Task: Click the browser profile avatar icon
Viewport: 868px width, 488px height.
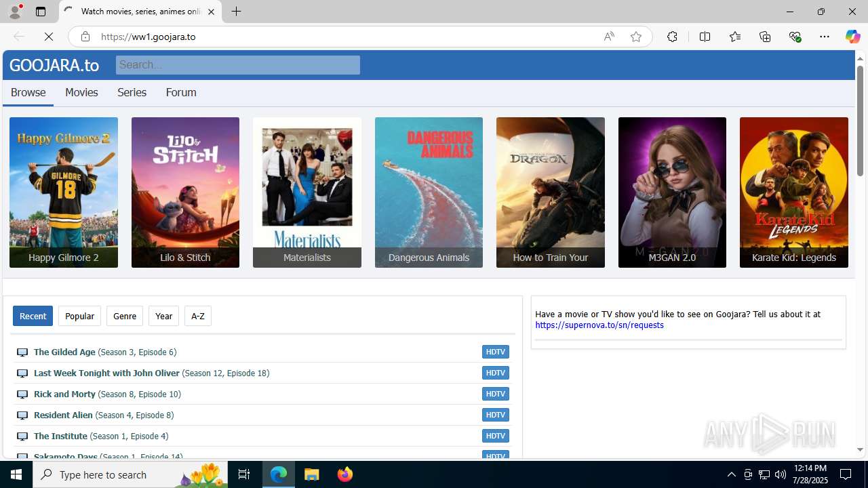Action: pyautogui.click(x=15, y=12)
